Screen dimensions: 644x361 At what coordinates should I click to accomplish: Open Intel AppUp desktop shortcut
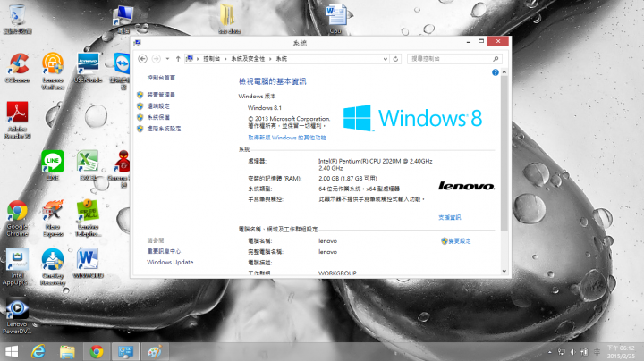[16, 266]
